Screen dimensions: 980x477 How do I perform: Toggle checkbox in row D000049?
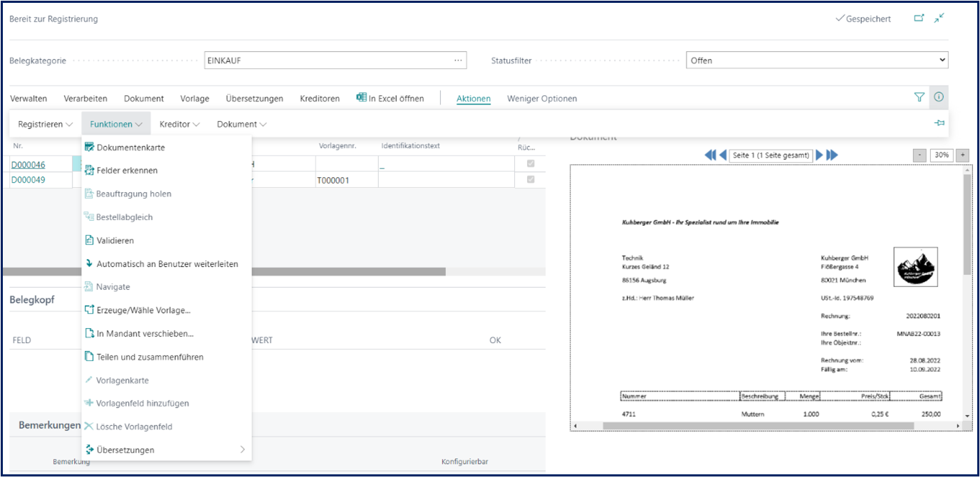click(530, 180)
